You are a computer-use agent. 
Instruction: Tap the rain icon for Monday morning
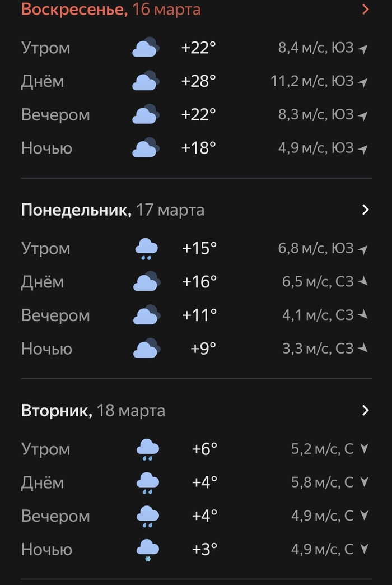pyautogui.click(x=146, y=248)
